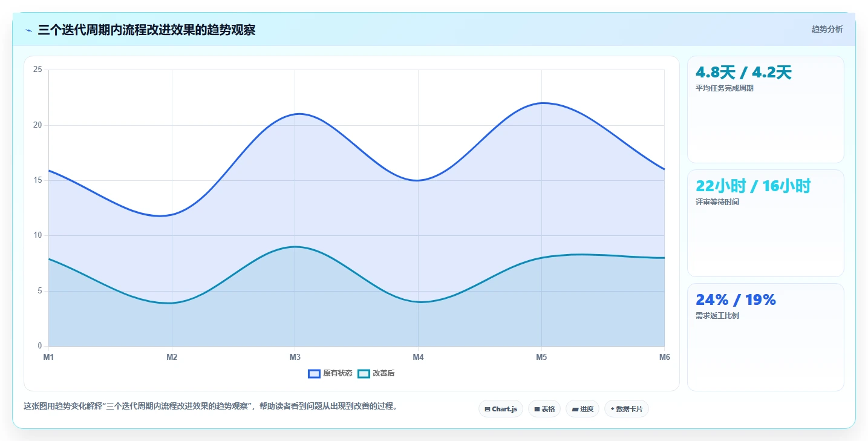Click the 改善后 line low point at M4
868x441 pixels.
(418, 302)
